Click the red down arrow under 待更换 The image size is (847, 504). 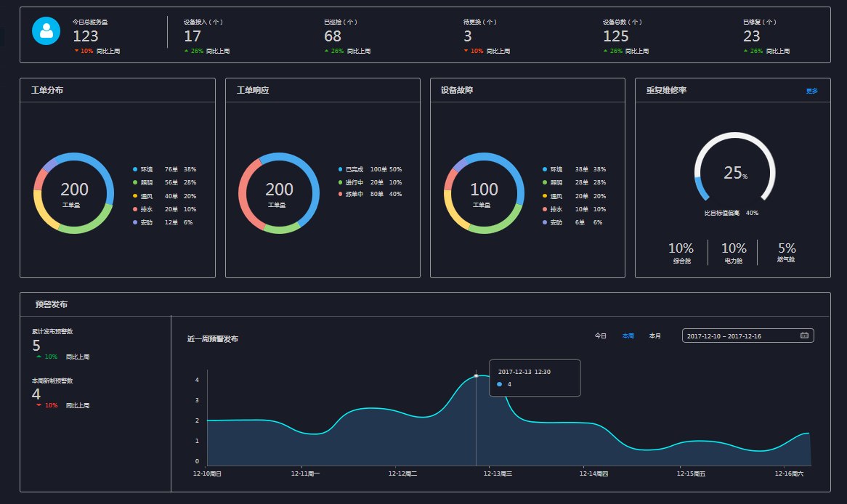pos(466,51)
